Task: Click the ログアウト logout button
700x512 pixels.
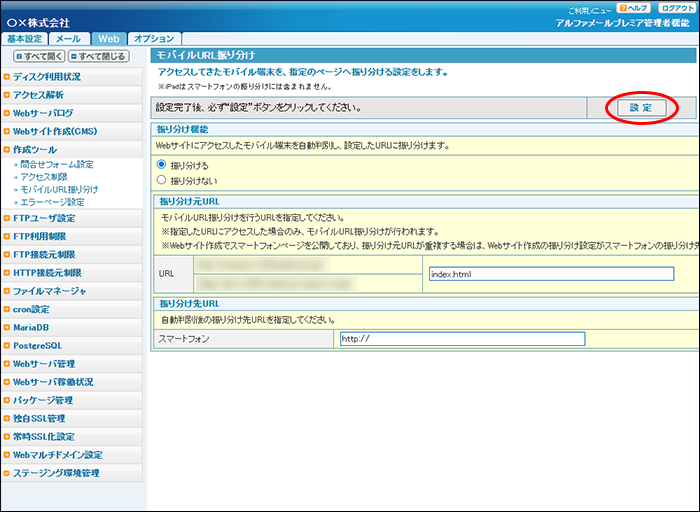Action: point(676,8)
